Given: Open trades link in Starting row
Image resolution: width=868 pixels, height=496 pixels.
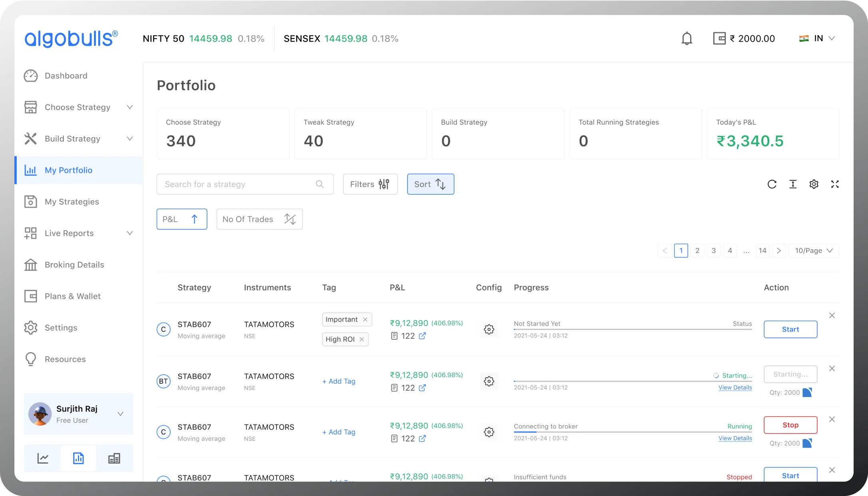Looking at the screenshot, I should tap(422, 388).
